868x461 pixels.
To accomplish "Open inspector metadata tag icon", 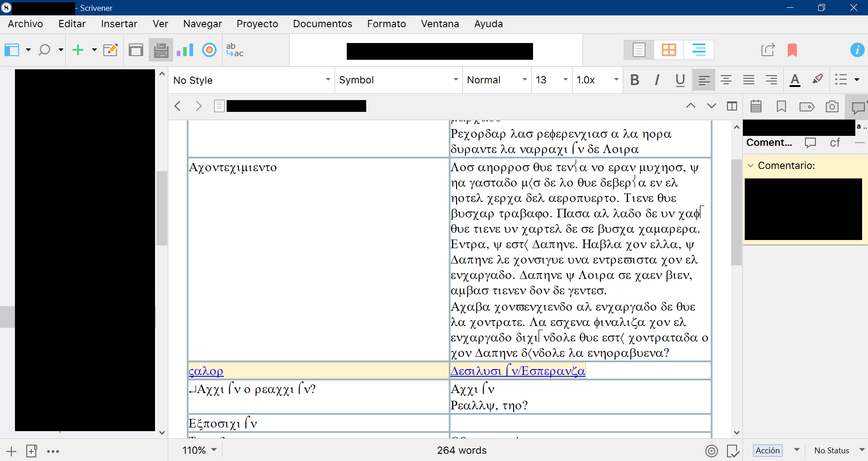I will 807,107.
